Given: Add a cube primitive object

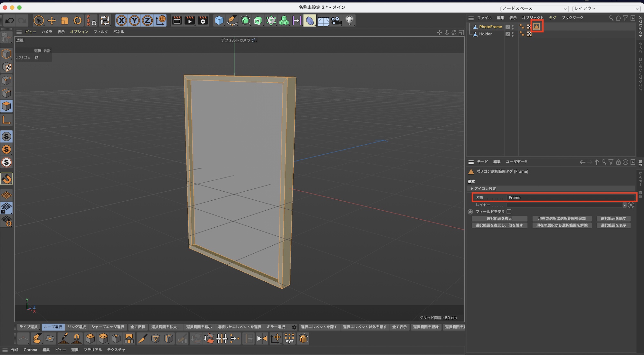Looking at the screenshot, I should click(219, 21).
